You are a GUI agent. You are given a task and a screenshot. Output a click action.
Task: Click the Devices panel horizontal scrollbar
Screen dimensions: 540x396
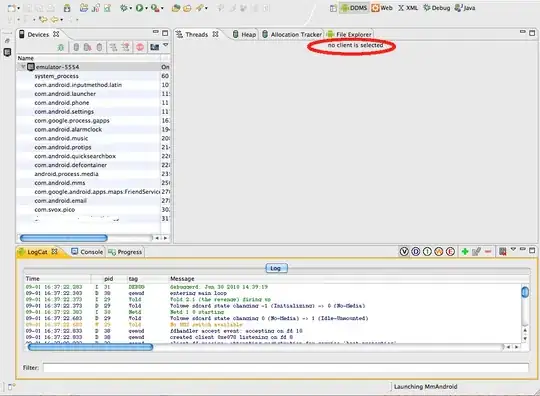tap(86, 238)
